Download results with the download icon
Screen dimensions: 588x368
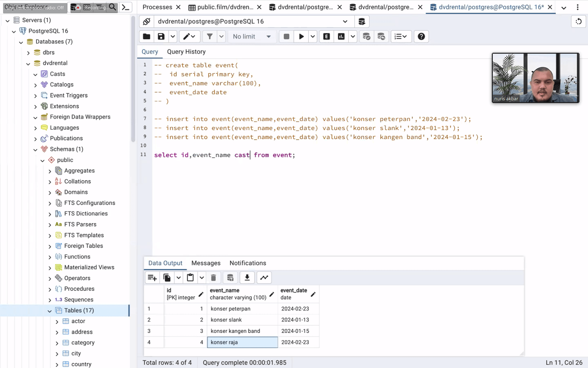coord(247,278)
